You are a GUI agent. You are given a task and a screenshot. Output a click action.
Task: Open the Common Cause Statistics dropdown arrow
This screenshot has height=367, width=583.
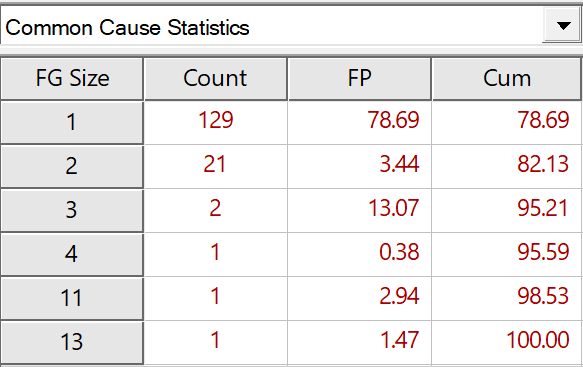click(x=563, y=26)
